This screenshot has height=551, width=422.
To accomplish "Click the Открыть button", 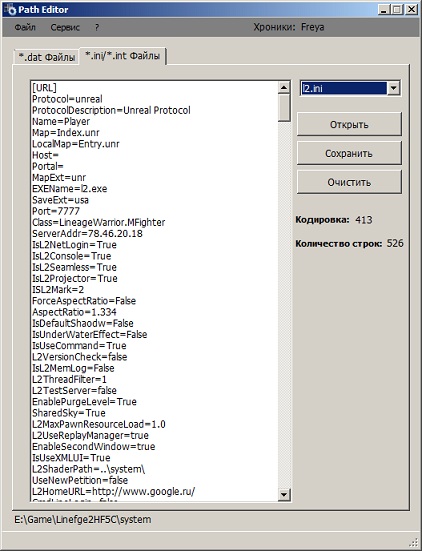I will 349,124.
